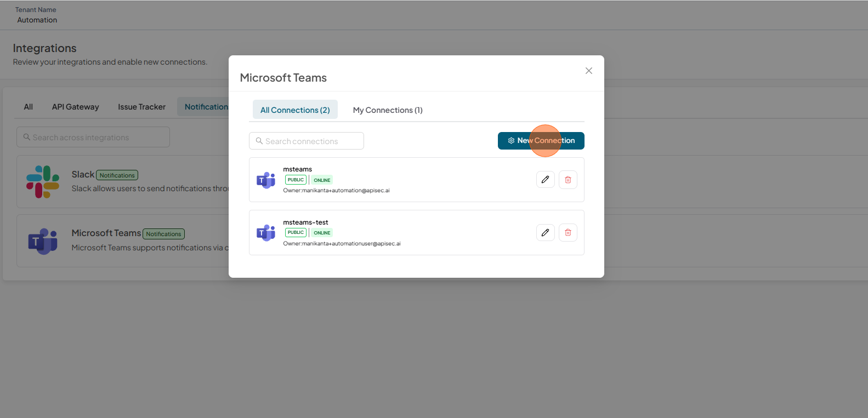Viewport: 868px width, 418px height.
Task: Click the Slack description text
Action: (150, 188)
